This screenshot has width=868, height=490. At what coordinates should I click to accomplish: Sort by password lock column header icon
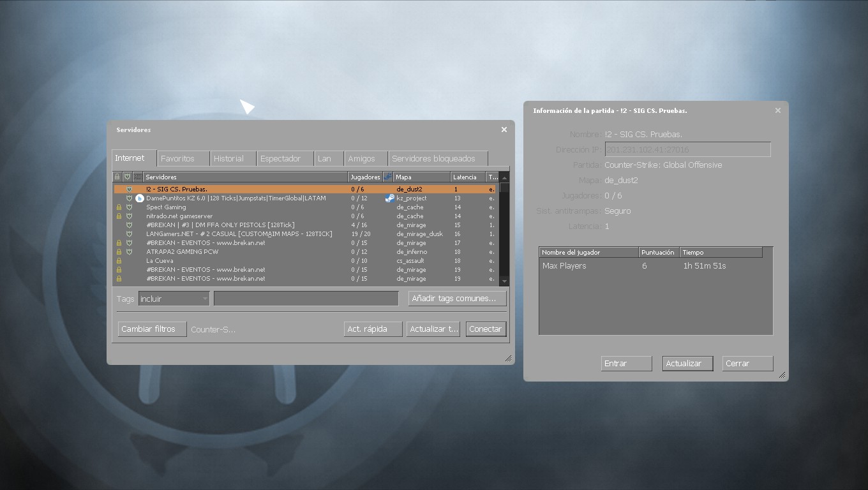click(x=117, y=177)
